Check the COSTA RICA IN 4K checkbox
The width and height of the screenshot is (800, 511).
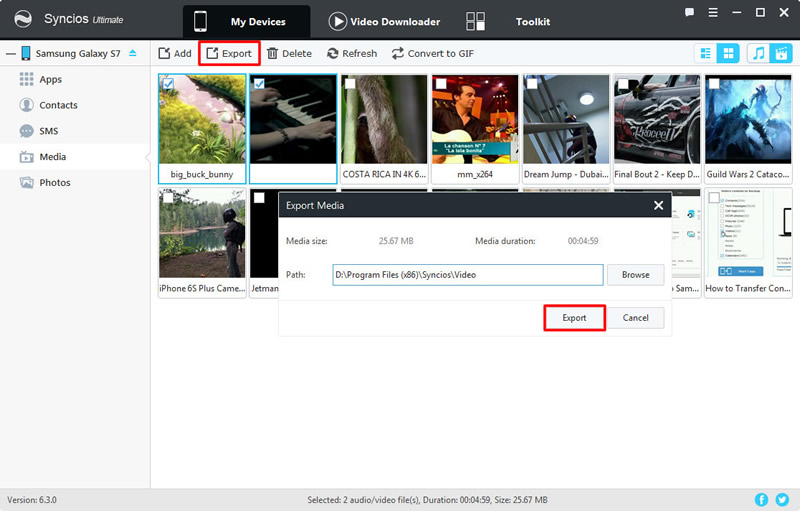tap(350, 84)
